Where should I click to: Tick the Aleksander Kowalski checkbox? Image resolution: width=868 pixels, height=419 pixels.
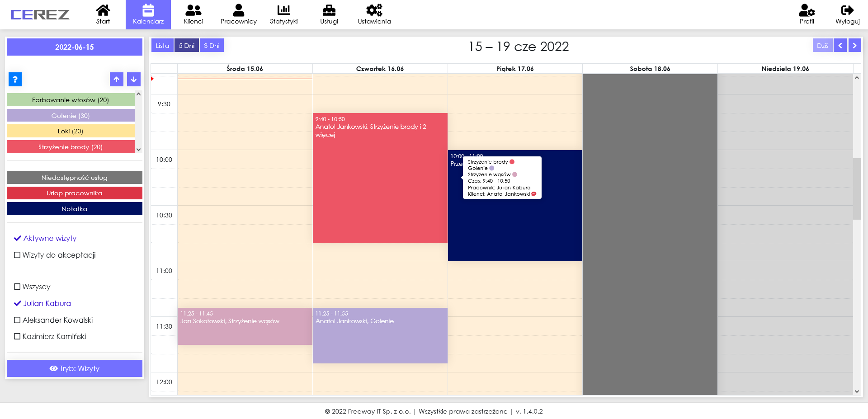point(17,320)
